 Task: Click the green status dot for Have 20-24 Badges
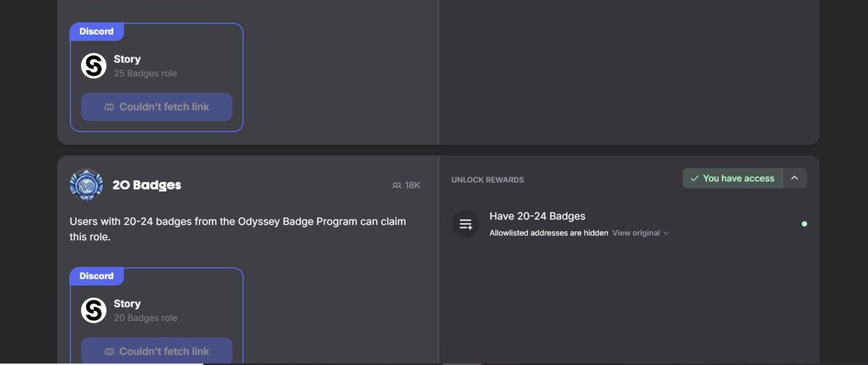pos(804,224)
